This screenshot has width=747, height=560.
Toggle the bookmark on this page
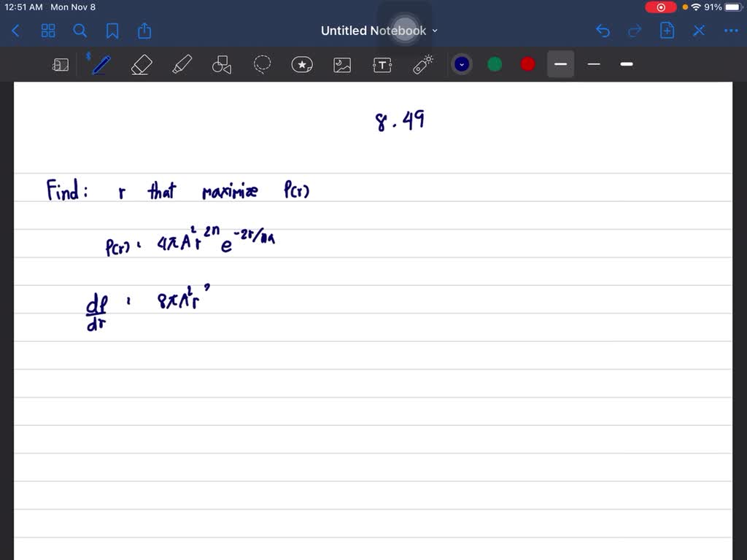[112, 31]
